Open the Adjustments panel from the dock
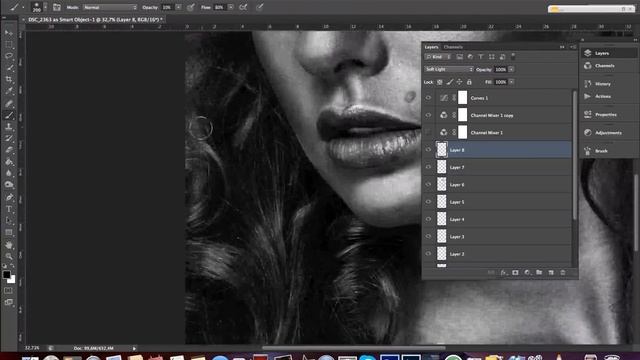This screenshot has height=360, width=640. 609,133
